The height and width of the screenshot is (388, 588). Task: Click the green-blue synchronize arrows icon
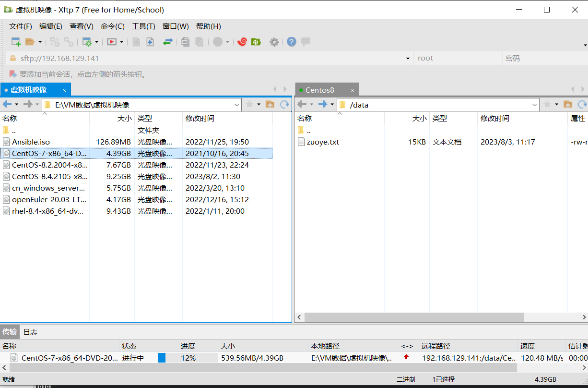[x=167, y=42]
